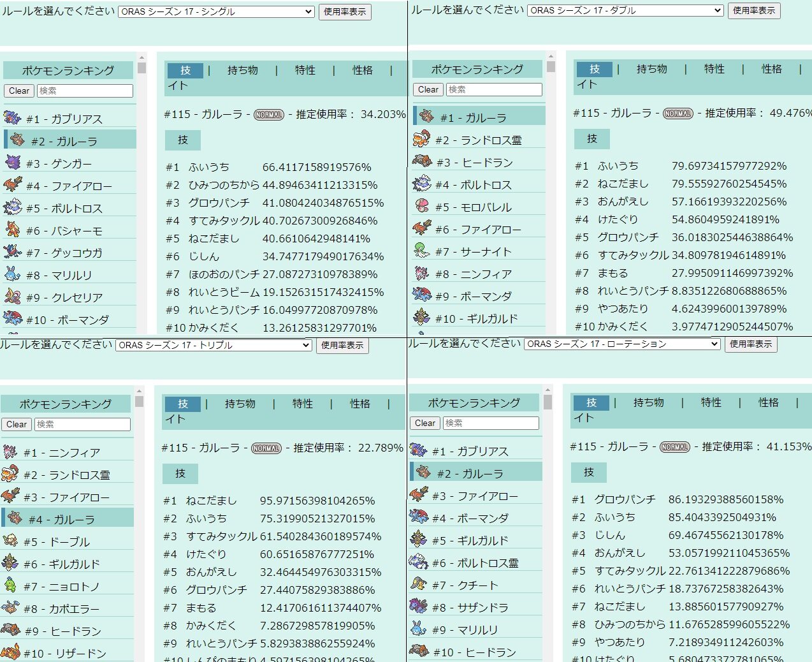Click Clear button in the Doubles ranking panel

tap(428, 89)
